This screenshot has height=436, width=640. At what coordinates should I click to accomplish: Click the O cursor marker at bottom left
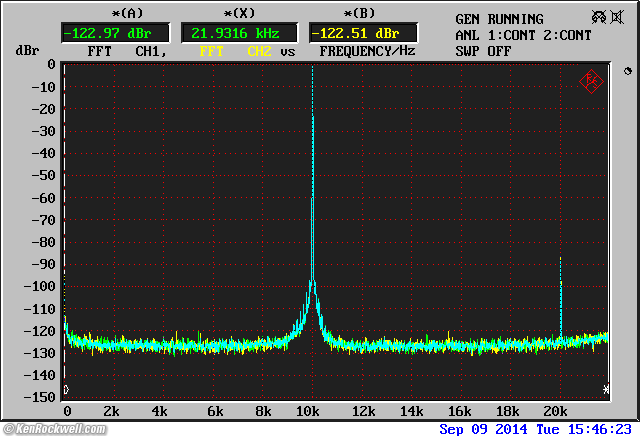[66, 388]
